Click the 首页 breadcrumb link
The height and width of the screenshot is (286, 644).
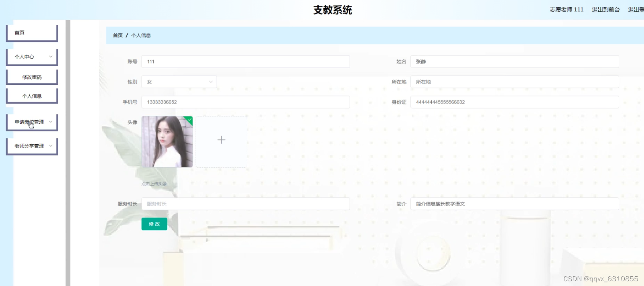tap(118, 35)
